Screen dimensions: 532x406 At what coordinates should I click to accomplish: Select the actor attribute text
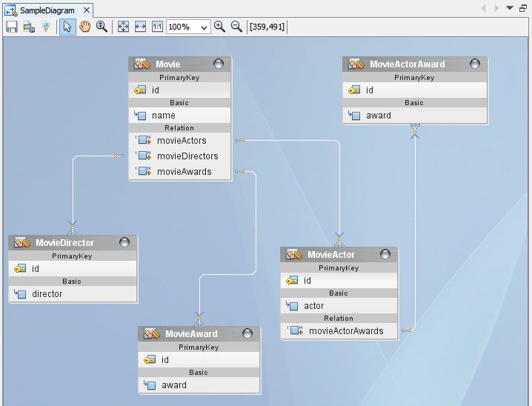click(314, 305)
